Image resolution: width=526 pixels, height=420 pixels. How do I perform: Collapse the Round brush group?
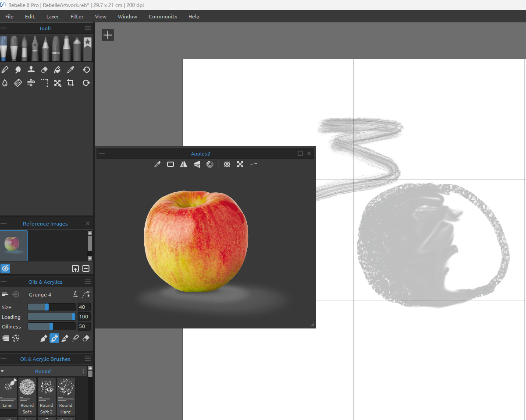pyautogui.click(x=2, y=371)
